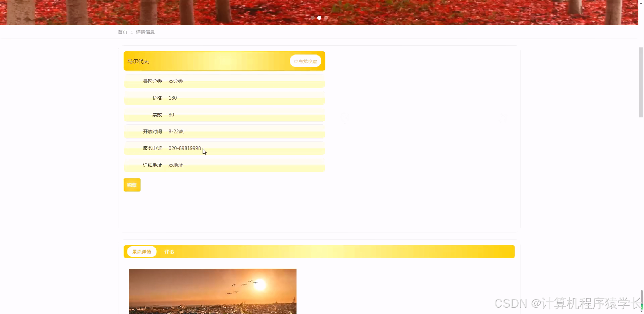Viewport: 644px width, 314px height.
Task: Select the third banner carousel dot
Action: tap(326, 18)
